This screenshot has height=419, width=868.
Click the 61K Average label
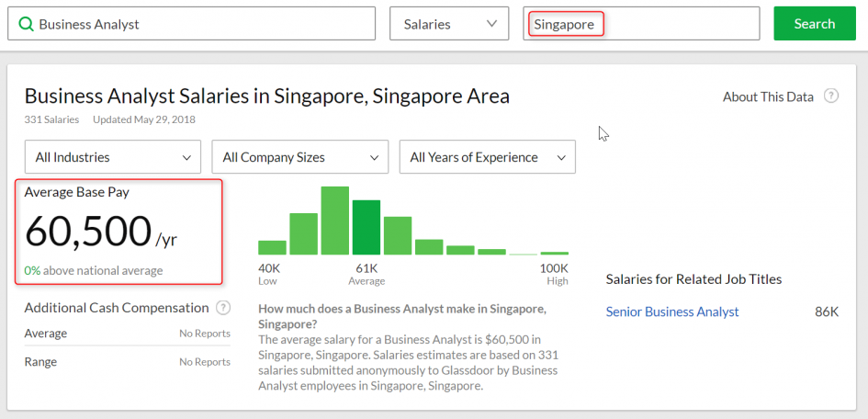pyautogui.click(x=366, y=274)
